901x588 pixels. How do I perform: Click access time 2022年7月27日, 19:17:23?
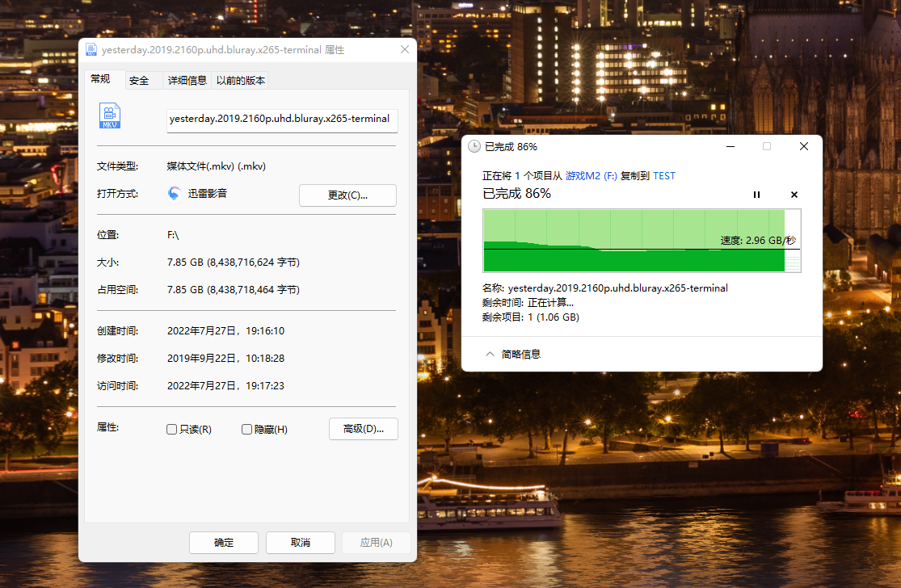(x=225, y=386)
